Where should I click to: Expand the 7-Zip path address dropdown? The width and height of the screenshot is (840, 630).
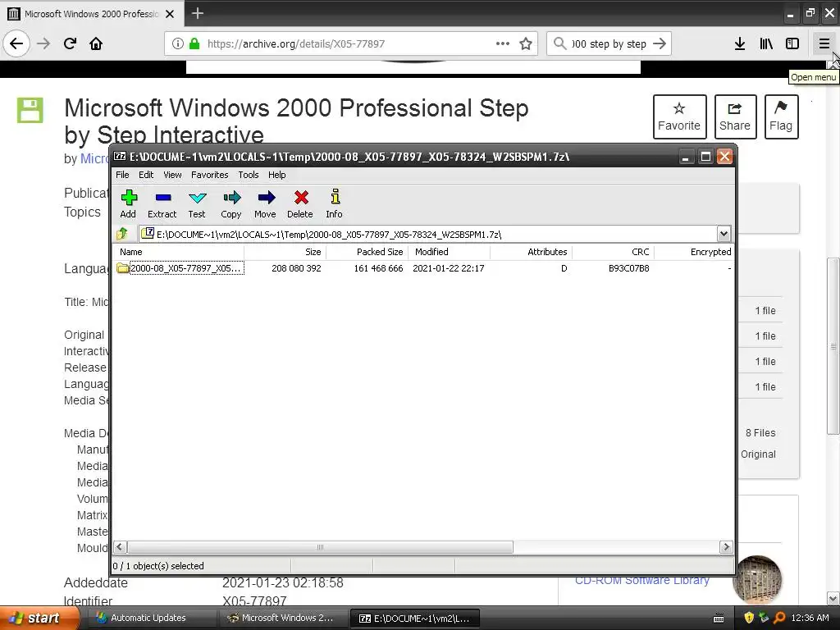[x=724, y=234]
